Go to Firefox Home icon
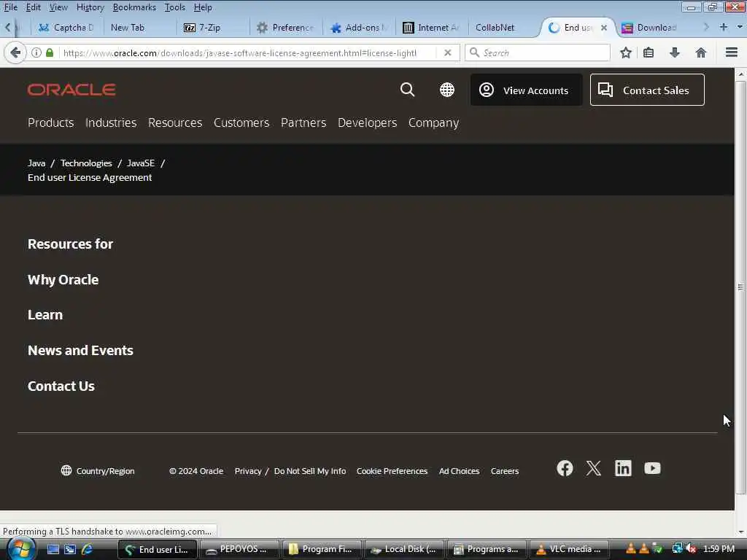This screenshot has width=747, height=560. (700, 52)
